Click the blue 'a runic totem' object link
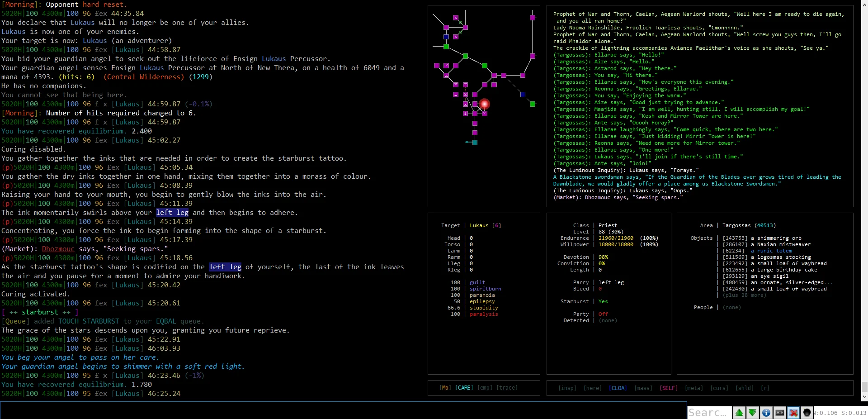The width and height of the screenshot is (868, 419). pos(771,251)
